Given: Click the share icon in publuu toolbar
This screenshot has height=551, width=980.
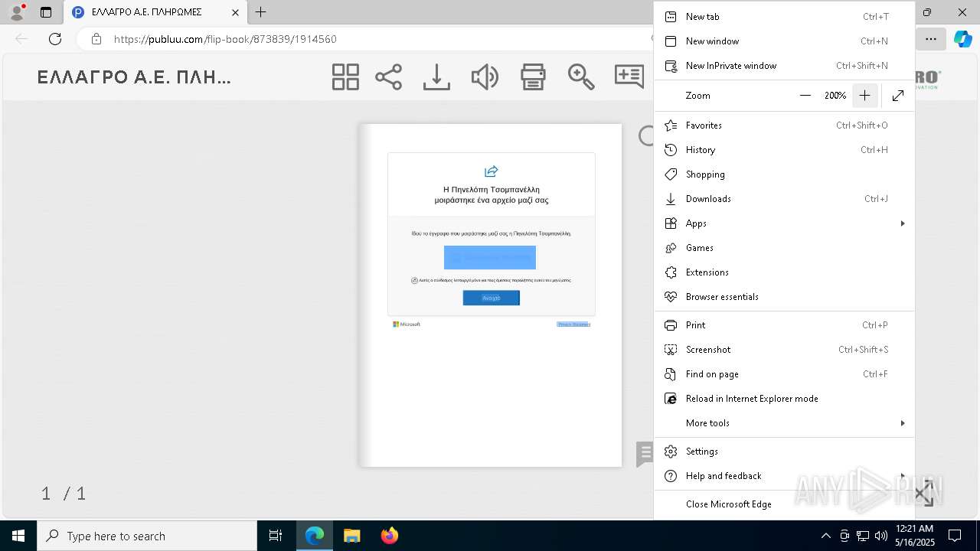Looking at the screenshot, I should coord(389,77).
